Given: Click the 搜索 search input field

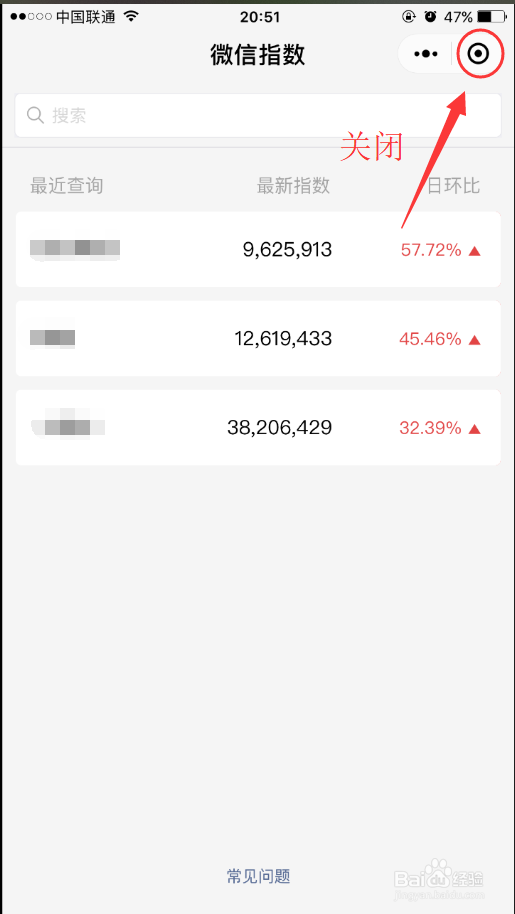Looking at the screenshot, I should coord(258,115).
